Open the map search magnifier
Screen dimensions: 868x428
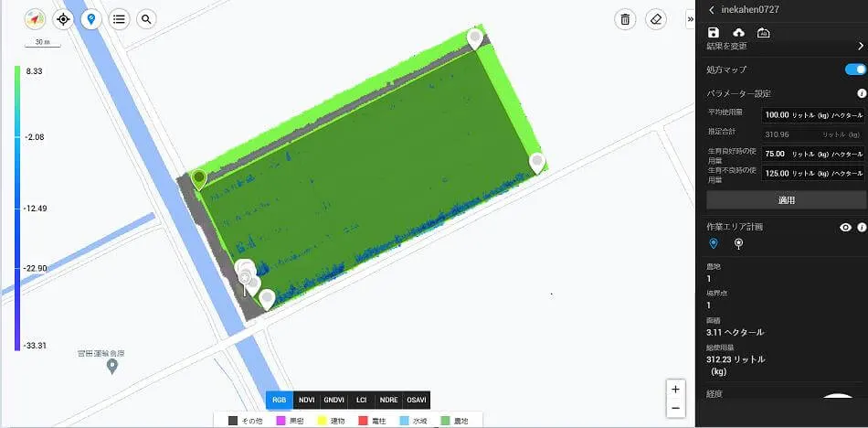coord(146,19)
